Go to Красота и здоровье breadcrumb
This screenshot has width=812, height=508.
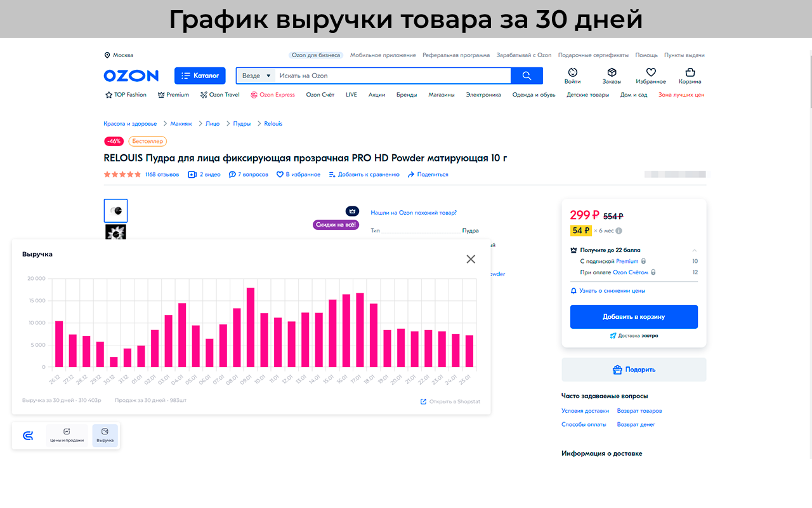point(130,124)
